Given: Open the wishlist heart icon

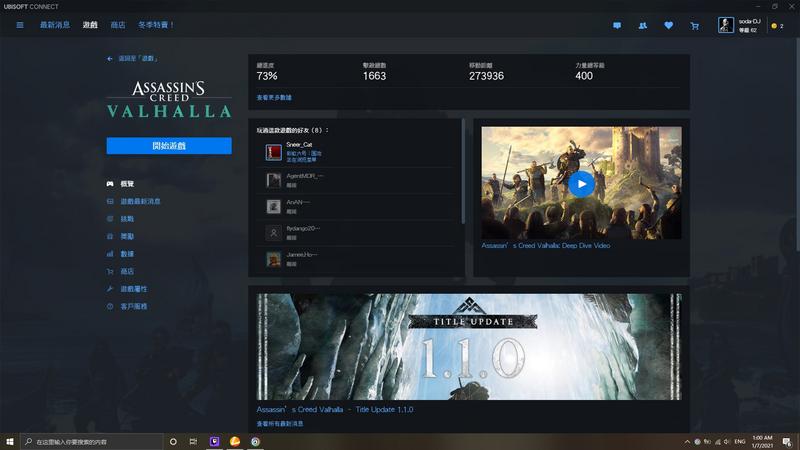Looking at the screenshot, I should point(668,26).
